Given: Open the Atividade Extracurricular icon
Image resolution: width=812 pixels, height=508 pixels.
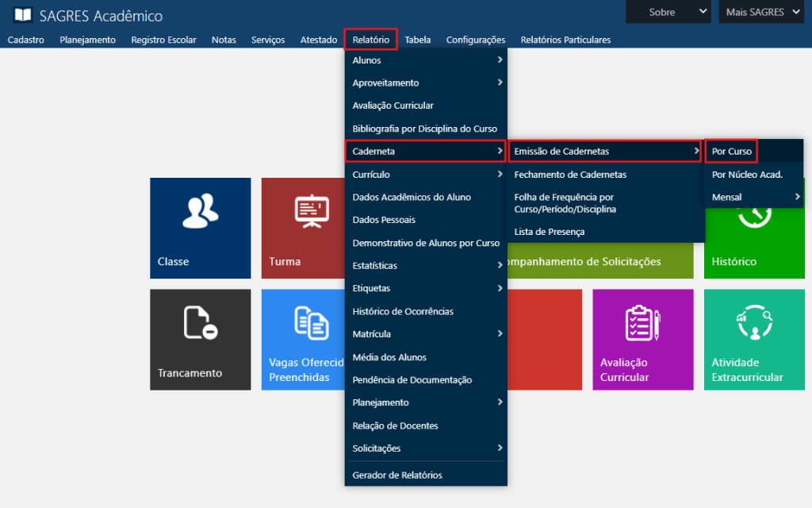Looking at the screenshot, I should [x=754, y=323].
